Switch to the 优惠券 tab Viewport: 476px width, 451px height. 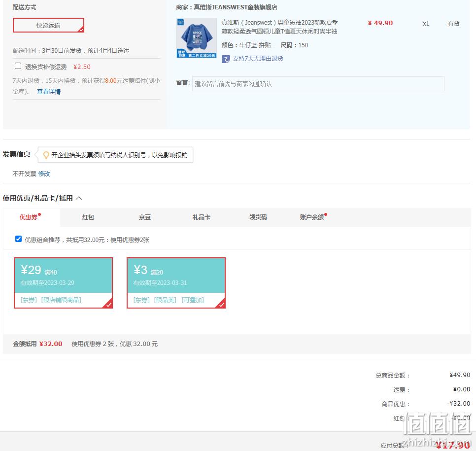[29, 217]
